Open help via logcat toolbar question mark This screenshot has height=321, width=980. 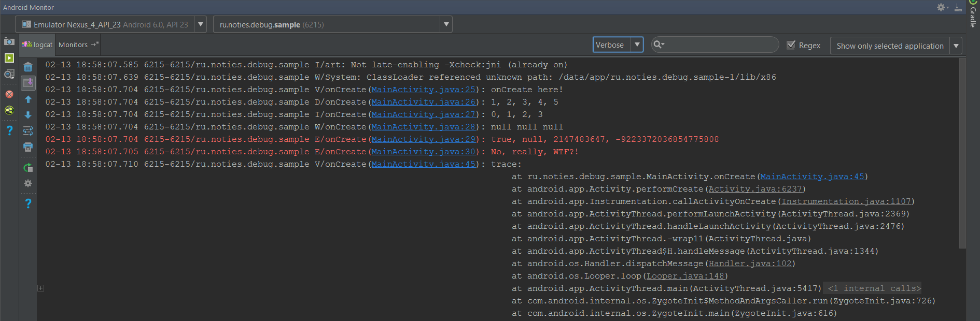tap(28, 203)
